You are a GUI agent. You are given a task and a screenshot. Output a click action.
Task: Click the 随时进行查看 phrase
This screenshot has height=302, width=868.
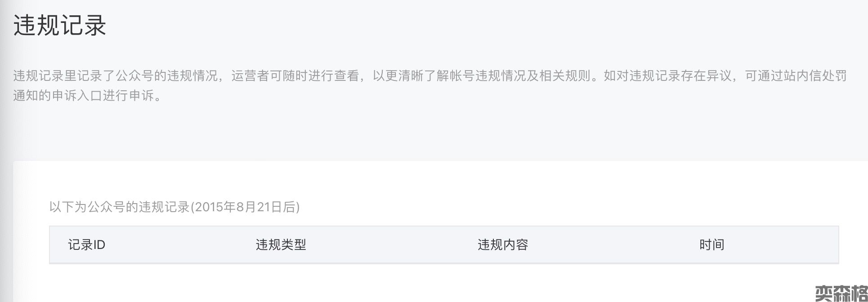coord(321,76)
